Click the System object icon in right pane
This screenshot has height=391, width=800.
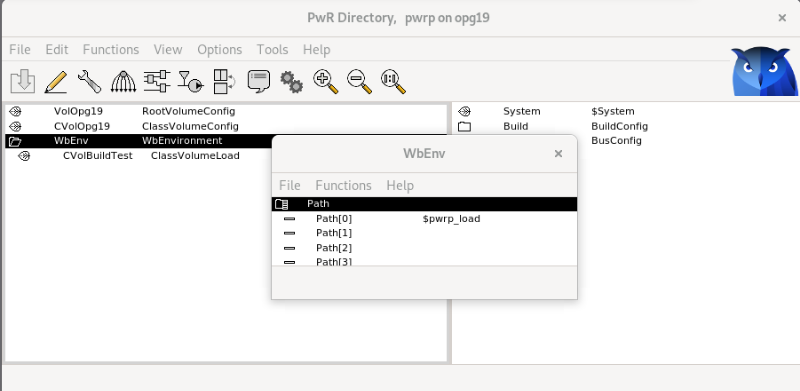tap(464, 111)
